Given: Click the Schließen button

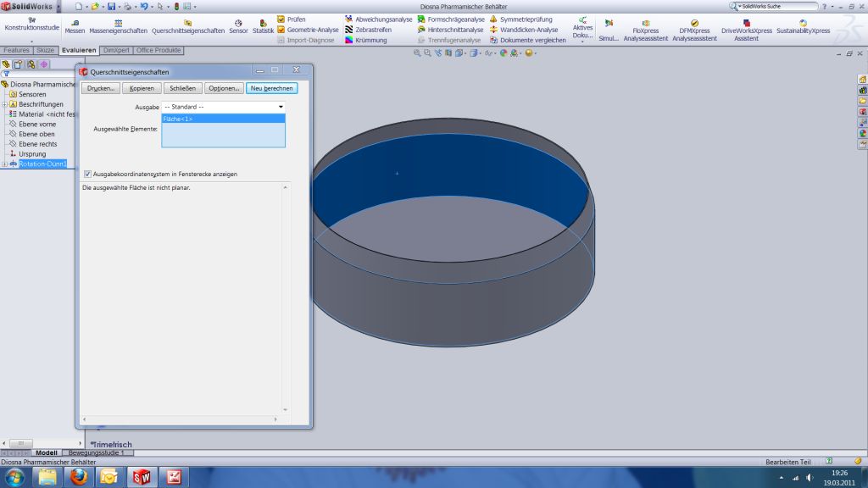Looking at the screenshot, I should [x=182, y=88].
